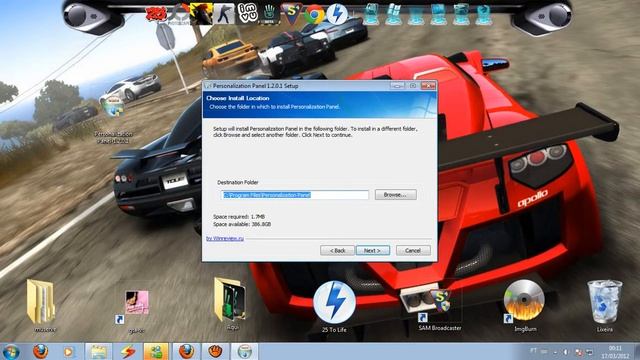Viewport: 640px width, 360px height.
Task: Click the lightning bolt taskbar icon
Action: point(127,351)
